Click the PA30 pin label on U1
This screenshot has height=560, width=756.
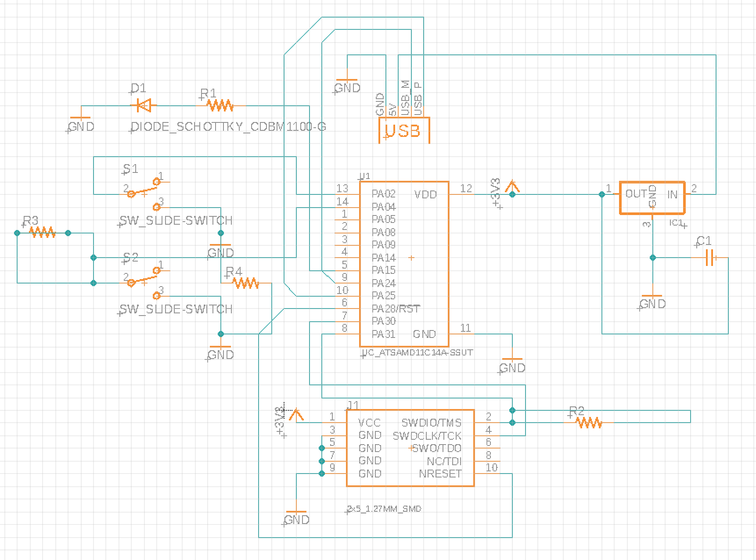coord(384,321)
